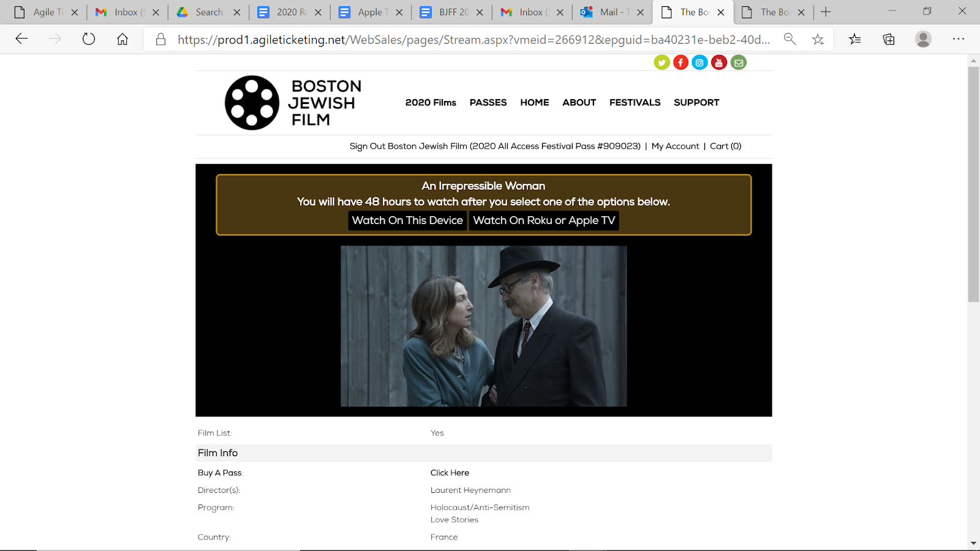The image size is (980, 551).
Task: Close the Outlook Mail tab
Action: (641, 12)
